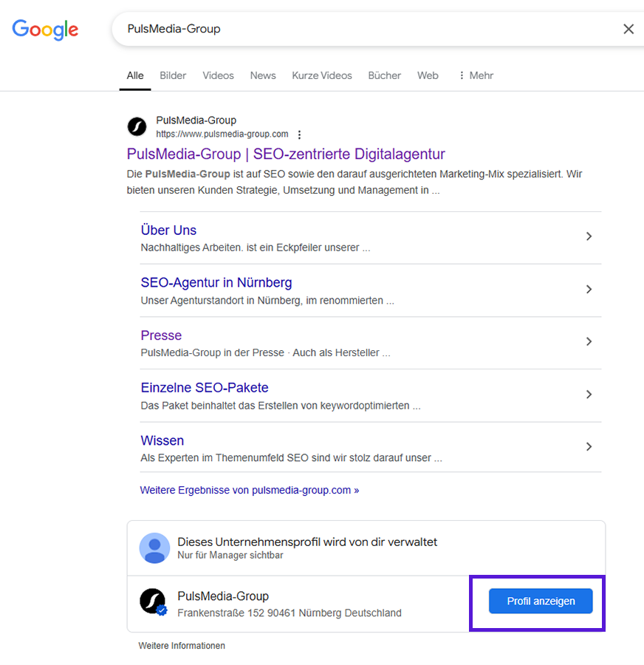Open the News tab
The image size is (644, 665).
pos(263,75)
